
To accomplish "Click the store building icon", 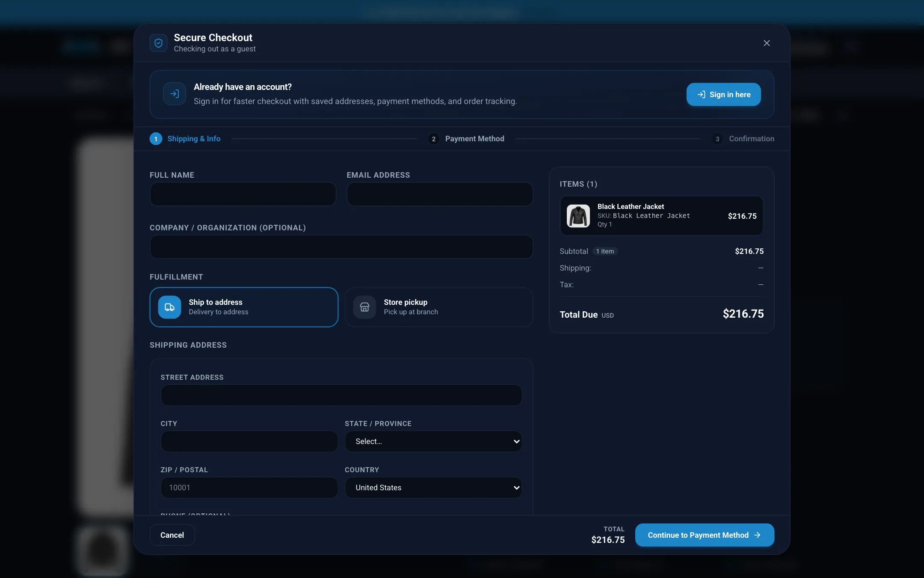I will (x=364, y=307).
